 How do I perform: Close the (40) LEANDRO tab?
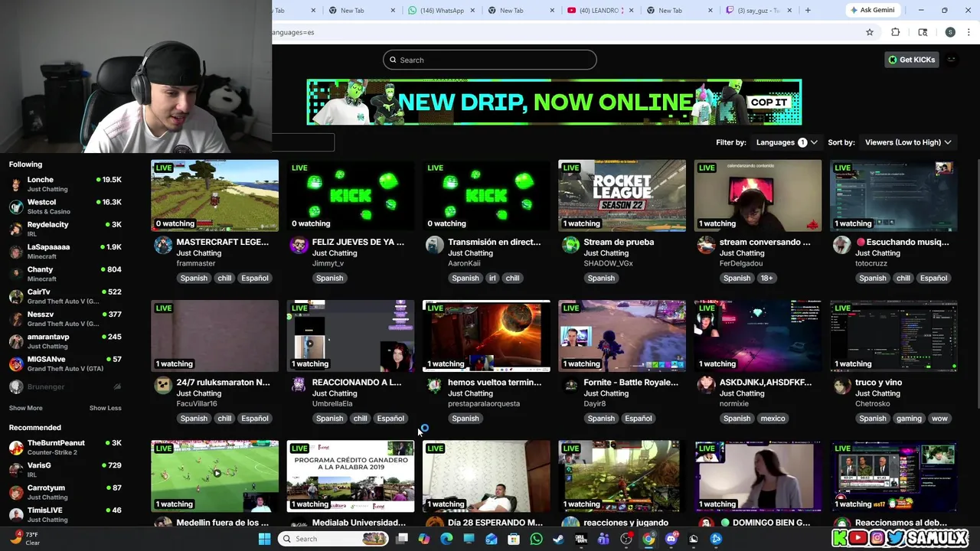point(632,10)
